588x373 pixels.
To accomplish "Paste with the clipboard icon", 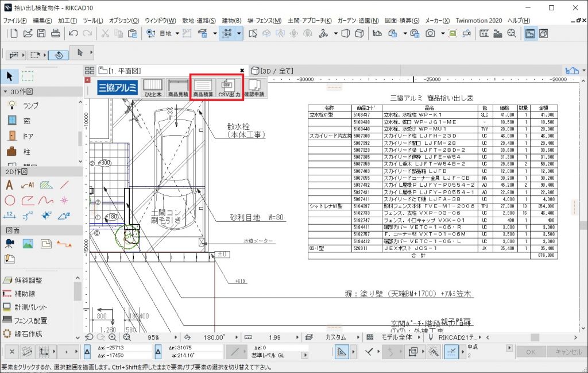I will click(133, 33).
